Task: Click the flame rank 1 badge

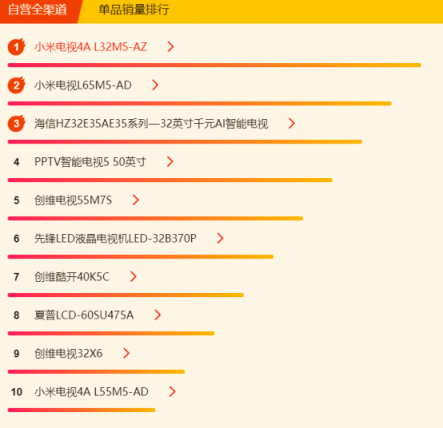Action: pos(16,47)
